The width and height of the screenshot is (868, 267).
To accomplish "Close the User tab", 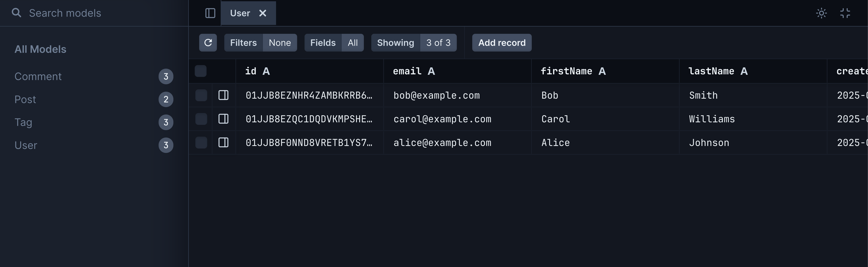I will [x=263, y=13].
